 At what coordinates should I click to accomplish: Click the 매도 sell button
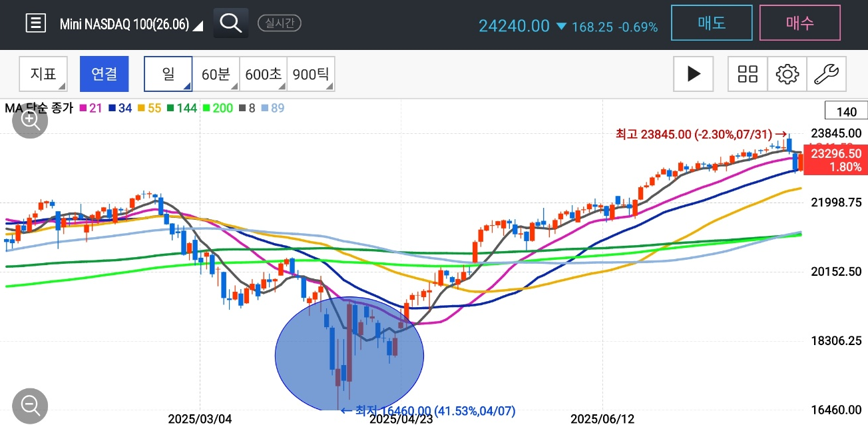point(712,23)
